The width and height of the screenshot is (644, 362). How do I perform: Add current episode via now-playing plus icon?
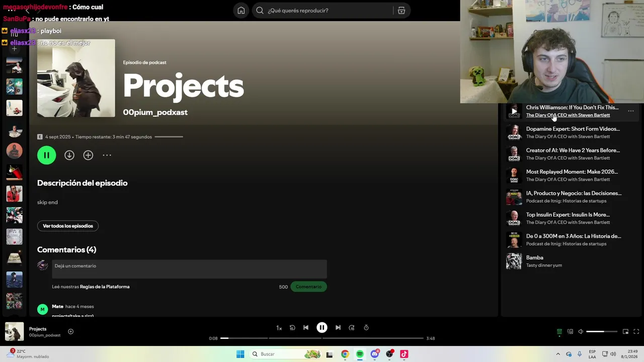(x=70, y=331)
